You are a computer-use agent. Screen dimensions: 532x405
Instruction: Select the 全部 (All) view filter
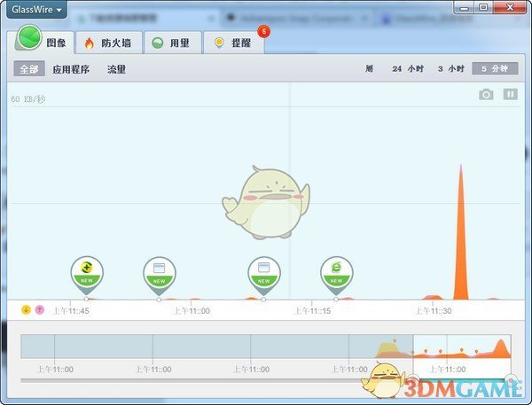click(x=30, y=69)
